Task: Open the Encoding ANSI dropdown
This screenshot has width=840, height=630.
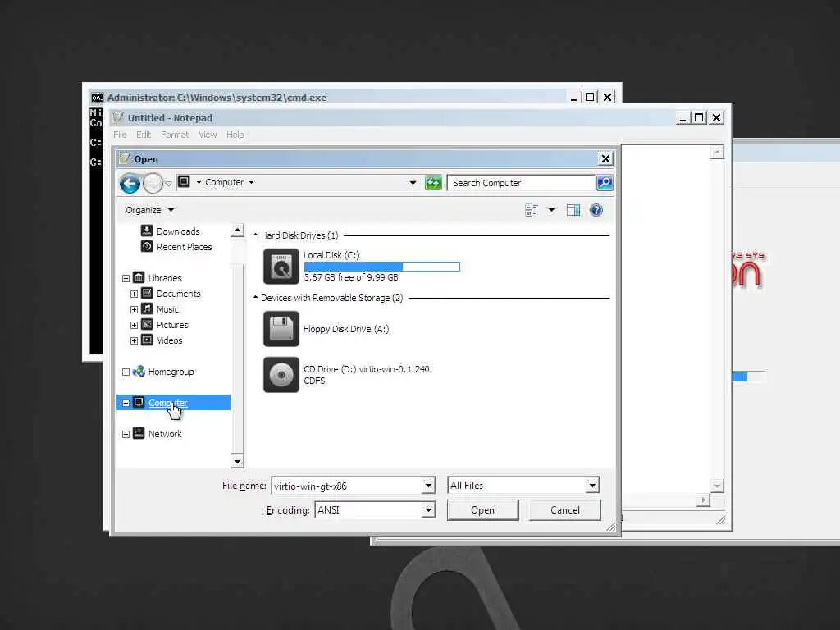Action: click(x=427, y=510)
